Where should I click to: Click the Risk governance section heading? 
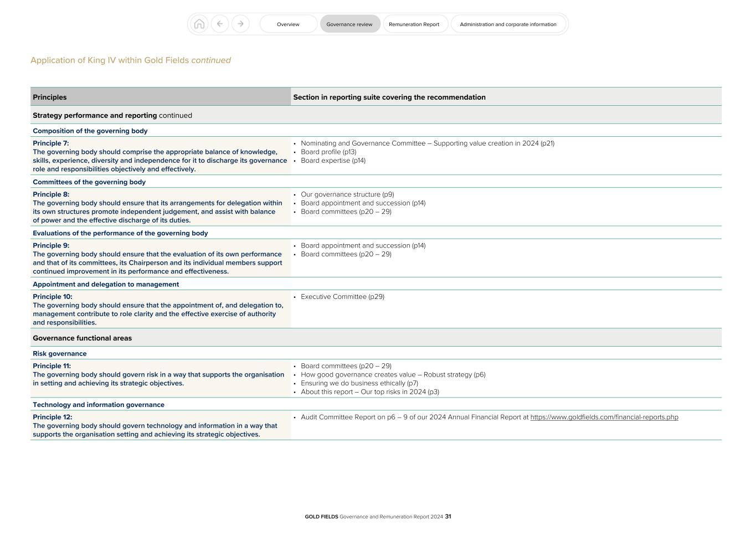(59, 353)
